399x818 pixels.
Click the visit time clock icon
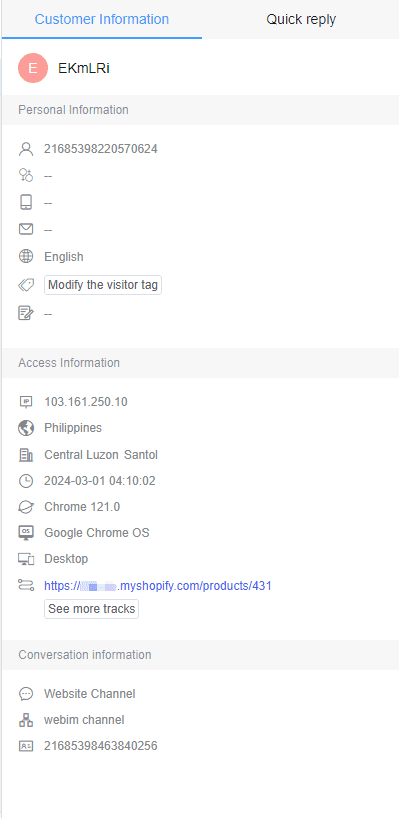click(x=26, y=481)
